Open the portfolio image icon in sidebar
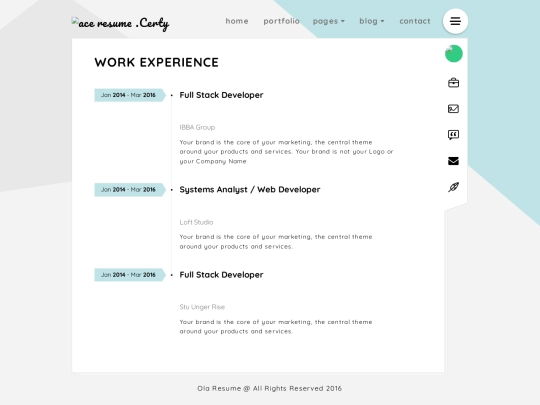 click(453, 109)
